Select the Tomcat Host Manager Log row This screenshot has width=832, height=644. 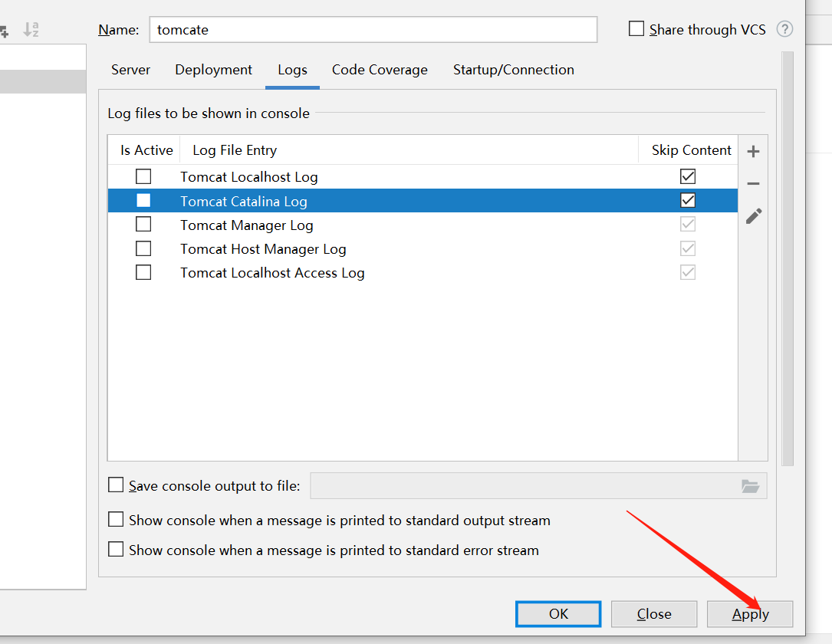[x=423, y=248]
